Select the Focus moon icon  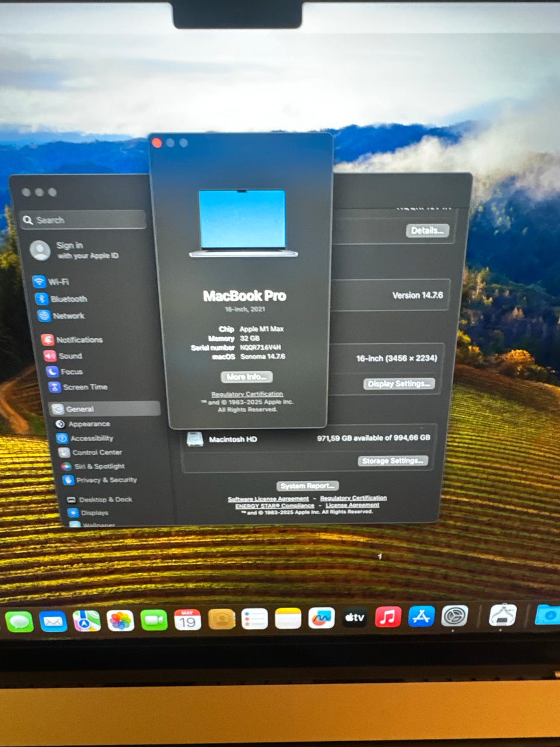click(52, 372)
